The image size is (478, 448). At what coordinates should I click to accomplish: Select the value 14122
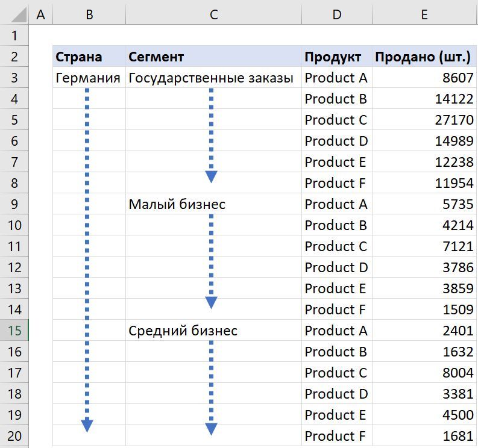pos(424,99)
